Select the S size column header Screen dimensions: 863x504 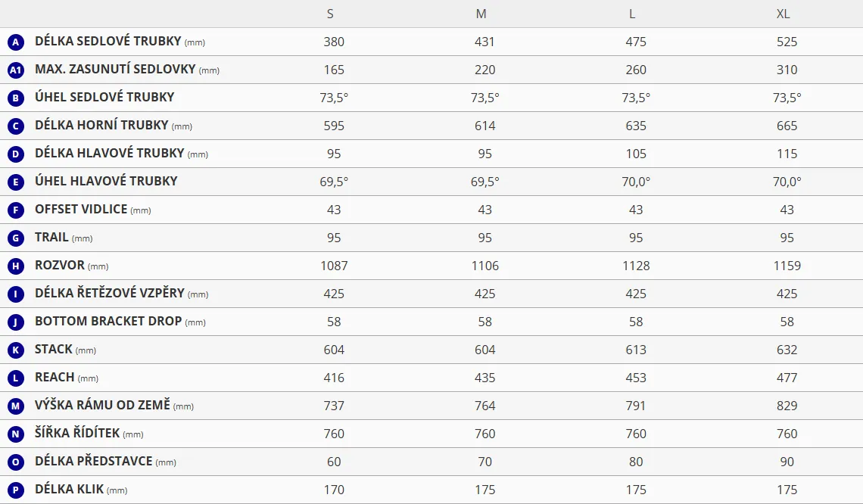coord(330,14)
